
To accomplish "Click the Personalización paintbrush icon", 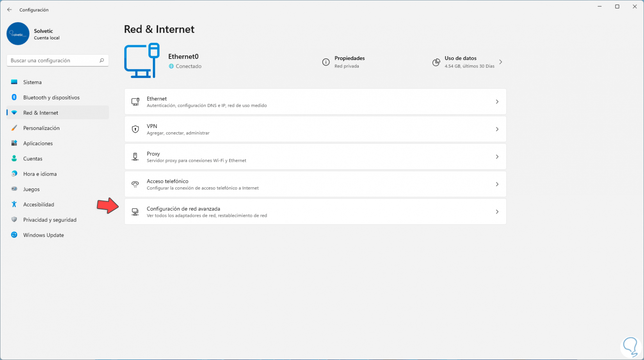I will (14, 128).
